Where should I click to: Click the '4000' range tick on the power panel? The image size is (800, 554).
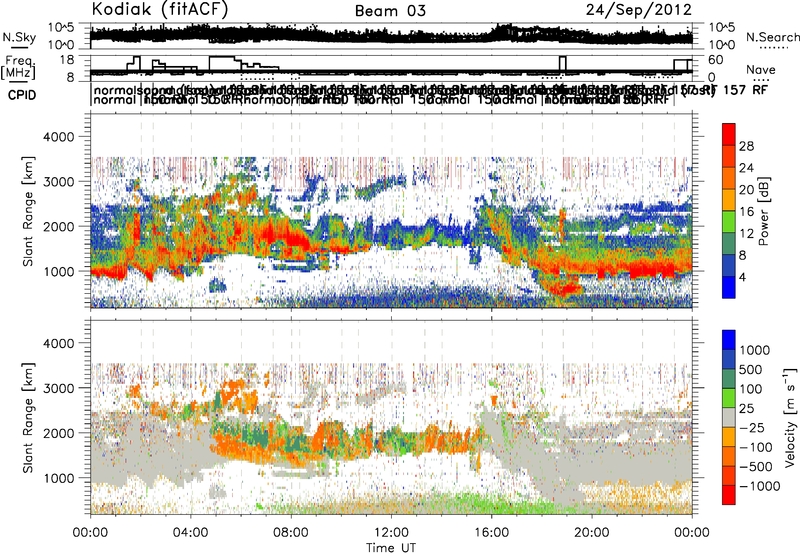click(x=59, y=137)
